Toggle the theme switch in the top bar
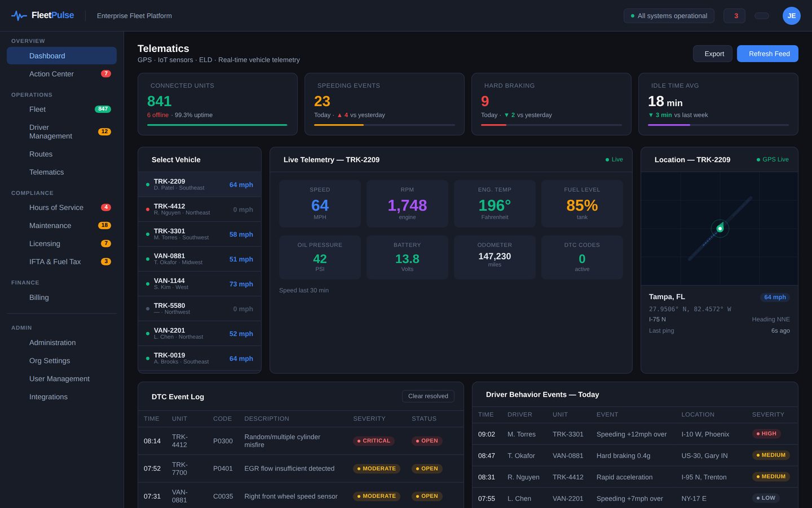The height and width of the screenshot is (508, 812). pyautogui.click(x=762, y=16)
